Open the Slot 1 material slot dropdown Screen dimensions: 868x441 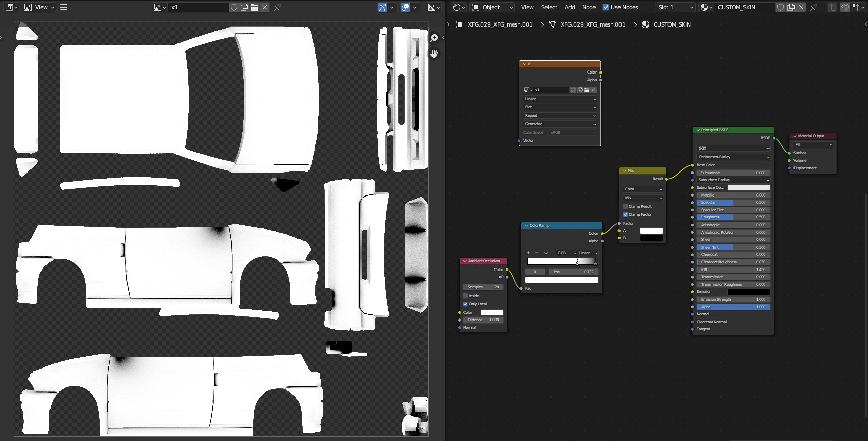point(676,7)
